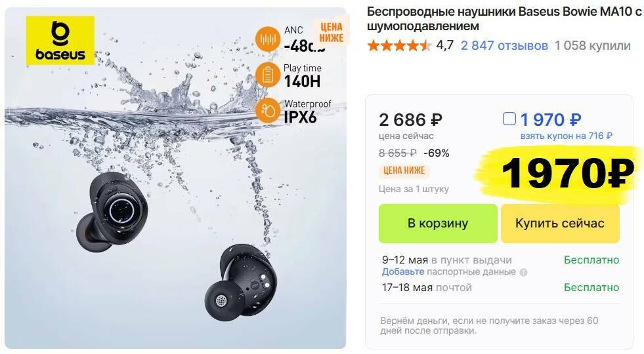Click the 1 058 купили text
This screenshot has height=354, width=644.
click(593, 45)
